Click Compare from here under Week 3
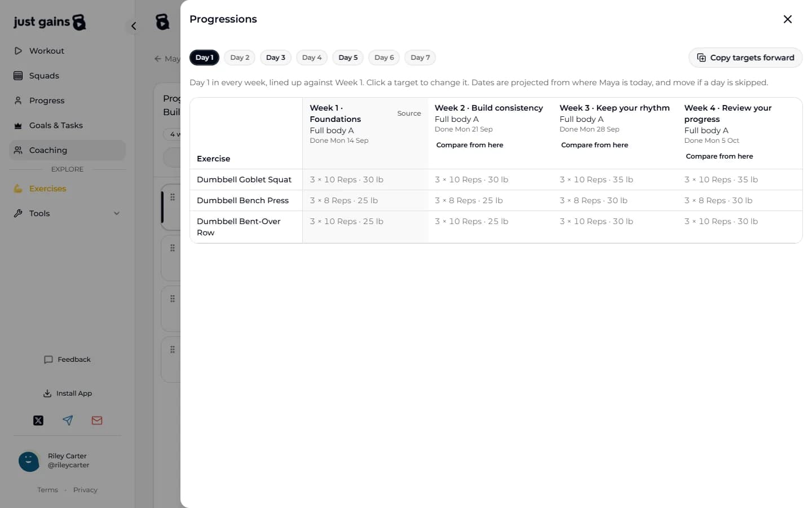This screenshot has height=508, width=812. [x=594, y=145]
